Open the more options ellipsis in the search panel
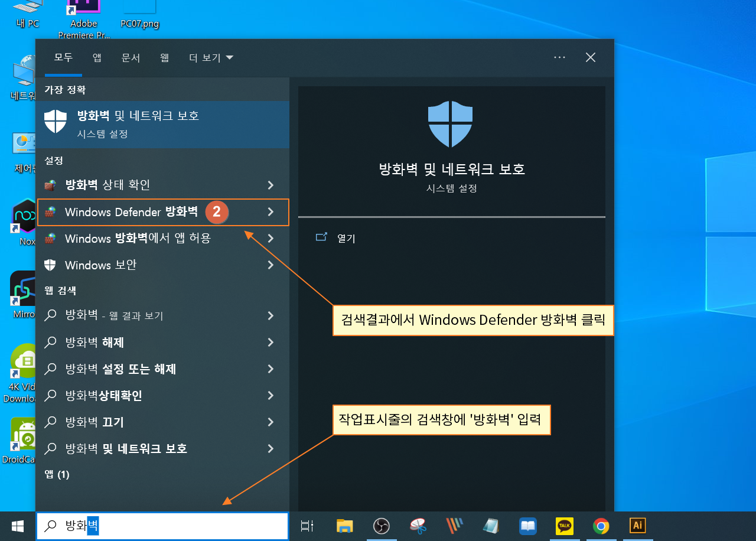 [559, 57]
